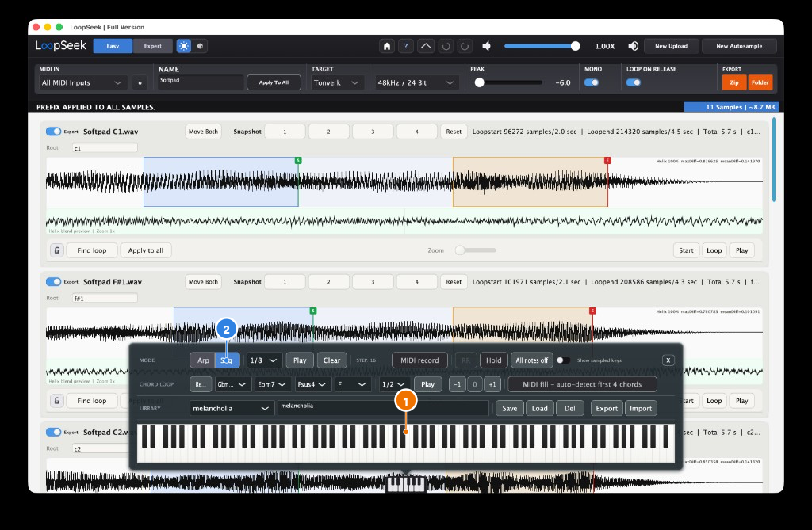Click the redo arrow icon
The height and width of the screenshot is (530, 812).
(x=465, y=46)
